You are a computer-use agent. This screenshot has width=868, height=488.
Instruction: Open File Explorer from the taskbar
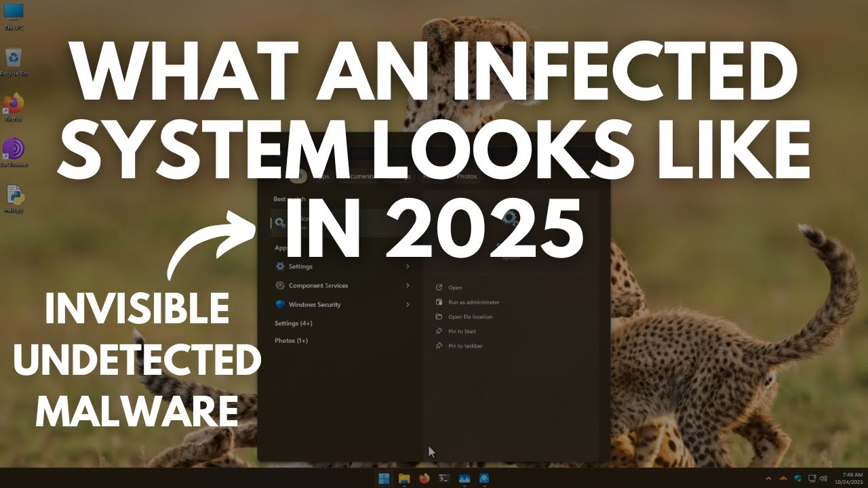(404, 479)
